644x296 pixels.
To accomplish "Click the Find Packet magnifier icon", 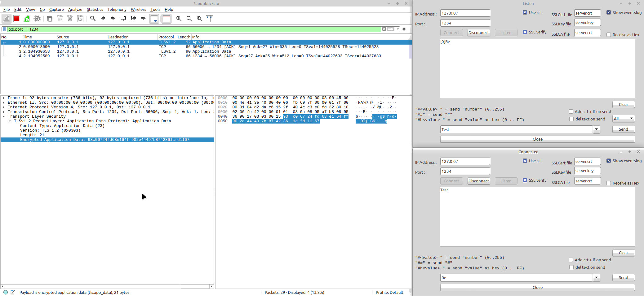I will [93, 19].
